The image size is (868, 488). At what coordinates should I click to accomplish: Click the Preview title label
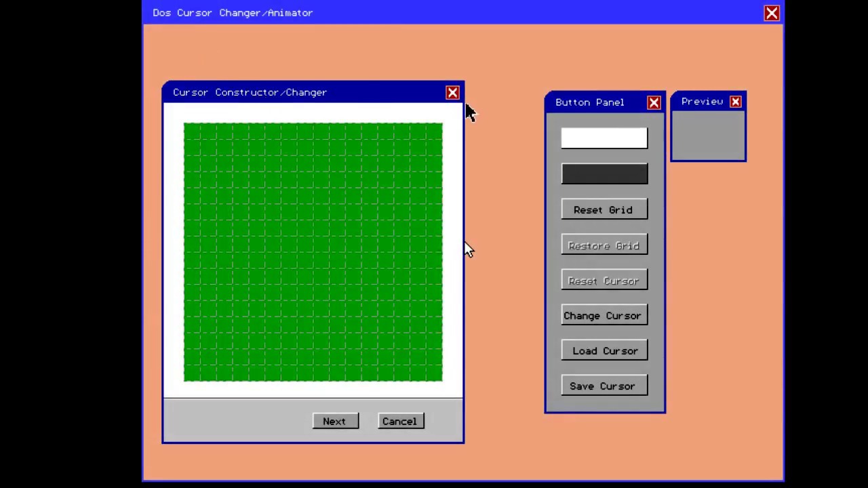coord(702,102)
